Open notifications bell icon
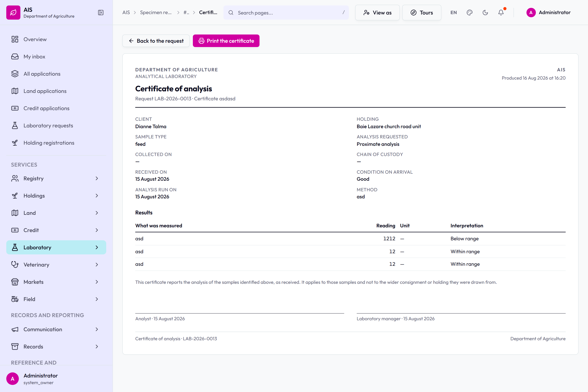This screenshot has height=392, width=588. [x=501, y=13]
